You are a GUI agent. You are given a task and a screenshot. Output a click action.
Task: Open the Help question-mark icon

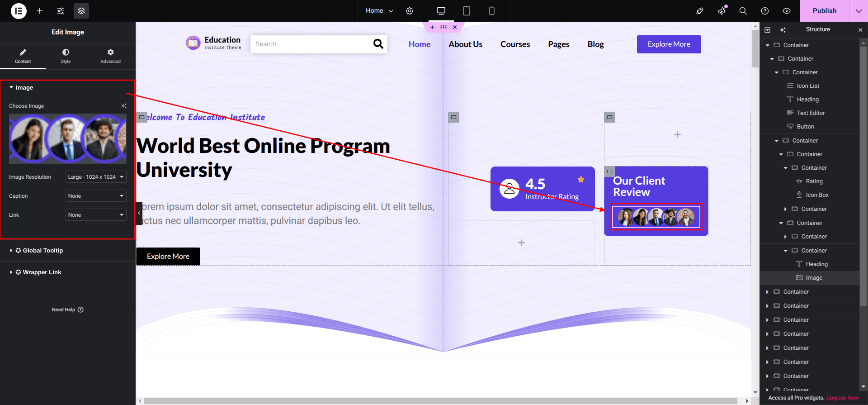click(x=765, y=11)
